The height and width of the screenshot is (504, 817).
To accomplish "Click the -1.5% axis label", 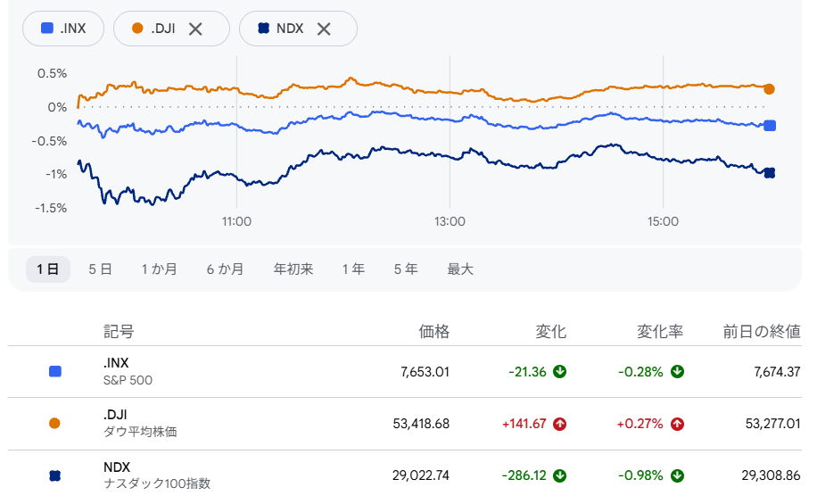I will 51,209.
